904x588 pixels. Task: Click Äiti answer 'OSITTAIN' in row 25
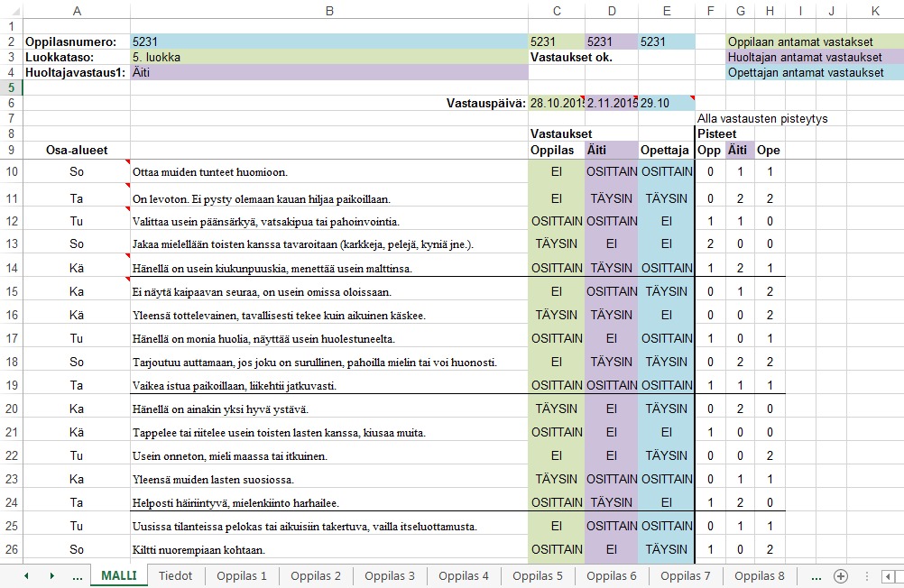click(x=612, y=526)
